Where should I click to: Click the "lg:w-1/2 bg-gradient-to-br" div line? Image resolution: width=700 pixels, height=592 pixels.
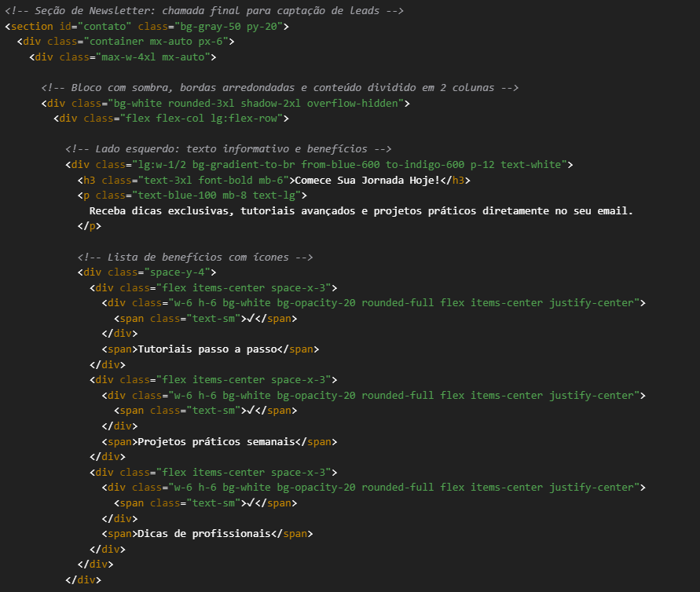tap(319, 165)
